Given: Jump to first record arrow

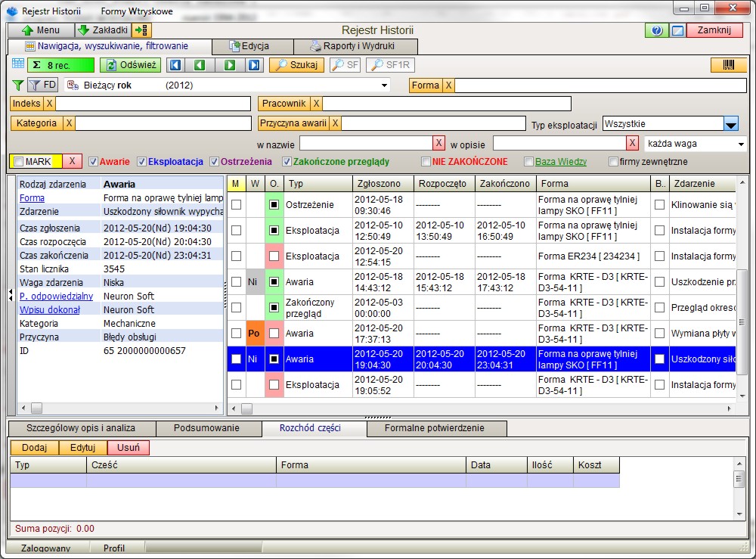Looking at the screenshot, I should 175,65.
